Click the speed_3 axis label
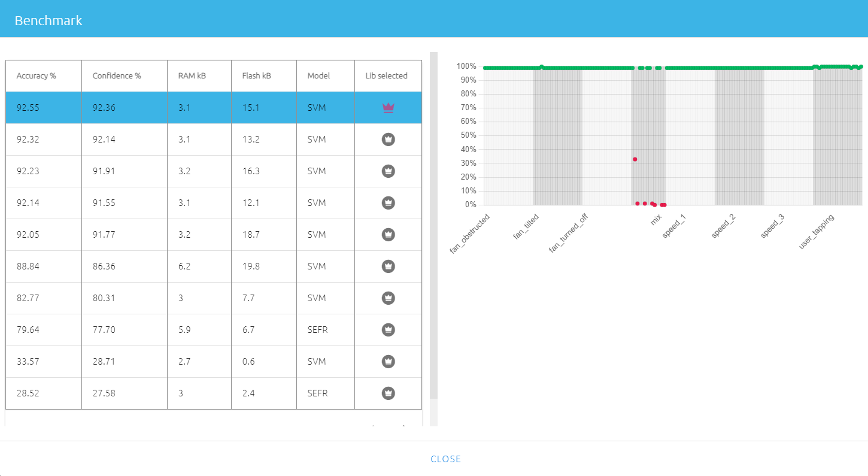This screenshot has height=476, width=868. click(772, 226)
